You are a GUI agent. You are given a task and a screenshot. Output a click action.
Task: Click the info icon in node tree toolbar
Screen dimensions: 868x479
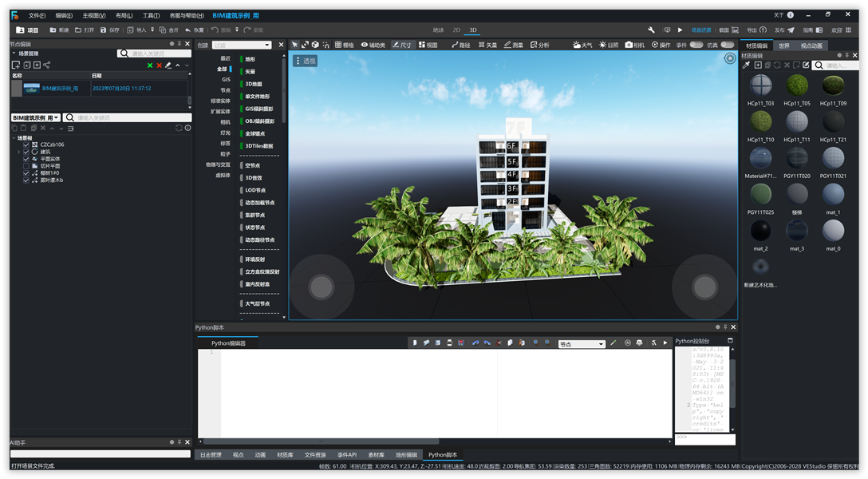click(188, 128)
